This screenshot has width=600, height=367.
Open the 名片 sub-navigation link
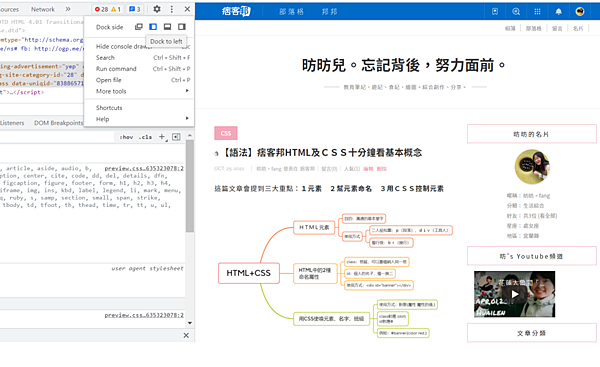[578, 28]
